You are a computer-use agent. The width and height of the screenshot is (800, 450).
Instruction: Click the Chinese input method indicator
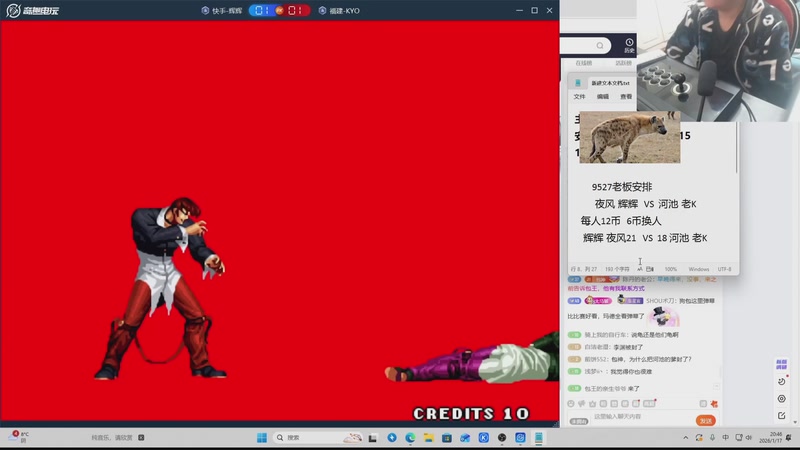coord(726,438)
